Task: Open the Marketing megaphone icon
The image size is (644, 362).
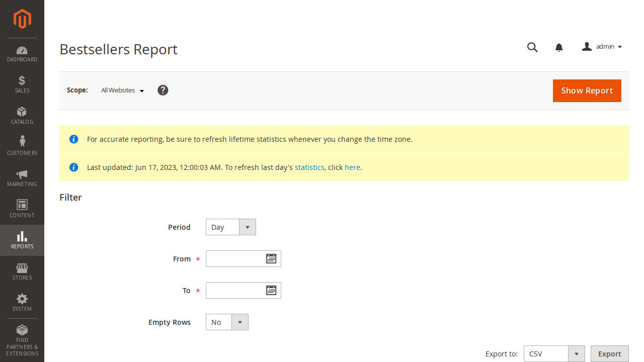Action: tap(22, 174)
